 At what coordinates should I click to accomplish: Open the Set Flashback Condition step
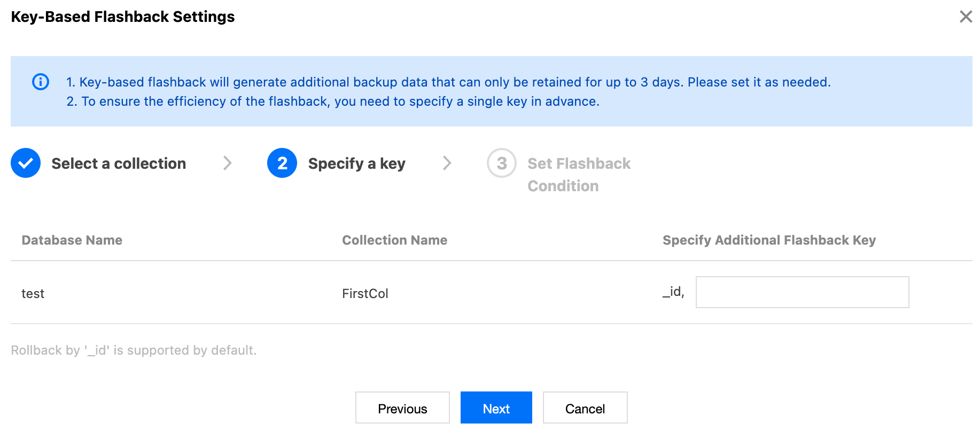579,174
